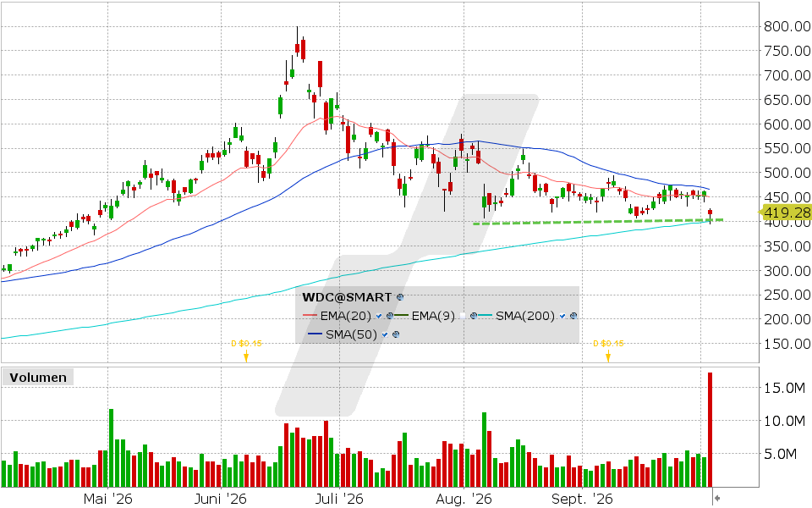The height and width of the screenshot is (508, 812).
Task: Click the 15.0M volume axis label
Action: pyautogui.click(x=785, y=389)
